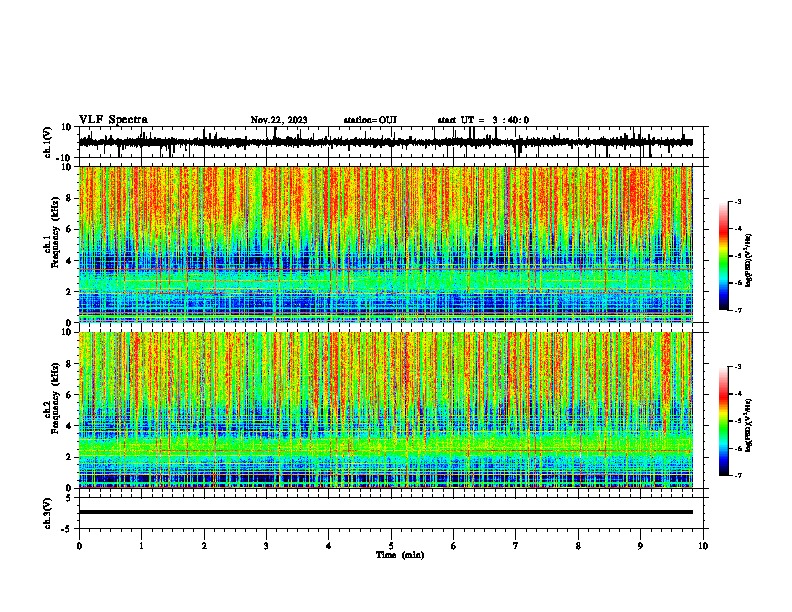792x612 pixels.
Task: Click the "6" kHz tick on ch.2 spectrogram axis
Action: [x=71, y=395]
